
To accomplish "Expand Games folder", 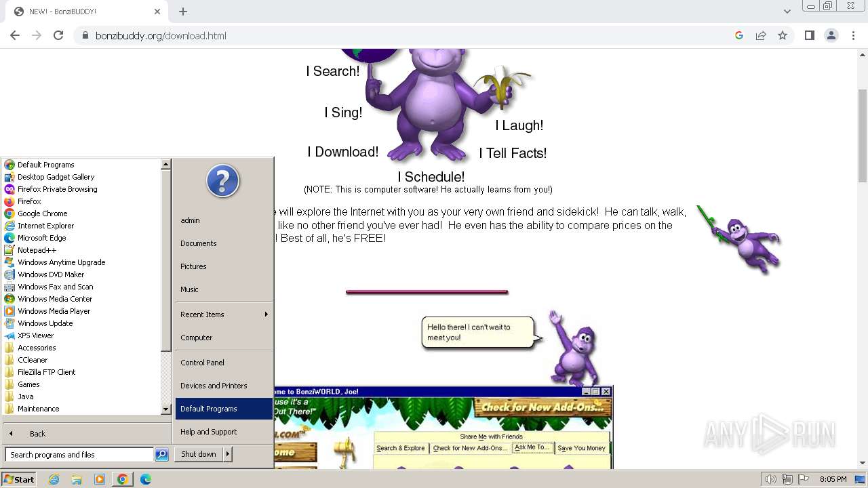I will click(28, 384).
